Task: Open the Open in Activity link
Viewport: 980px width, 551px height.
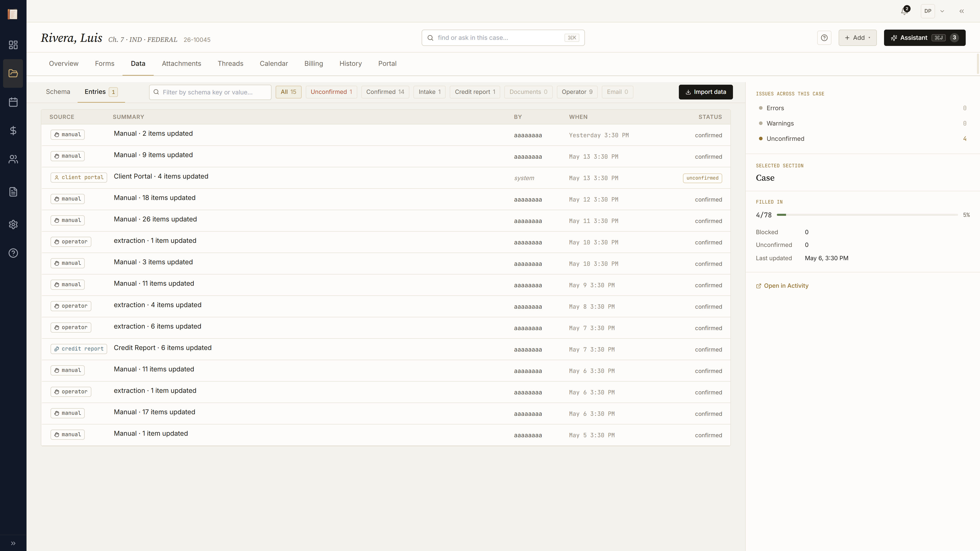Action: [x=782, y=286]
